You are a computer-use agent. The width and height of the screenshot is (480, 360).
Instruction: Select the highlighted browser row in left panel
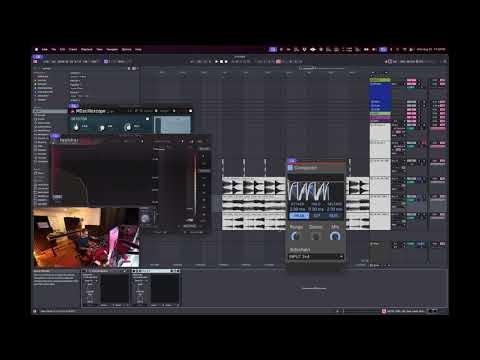(x=50, y=111)
